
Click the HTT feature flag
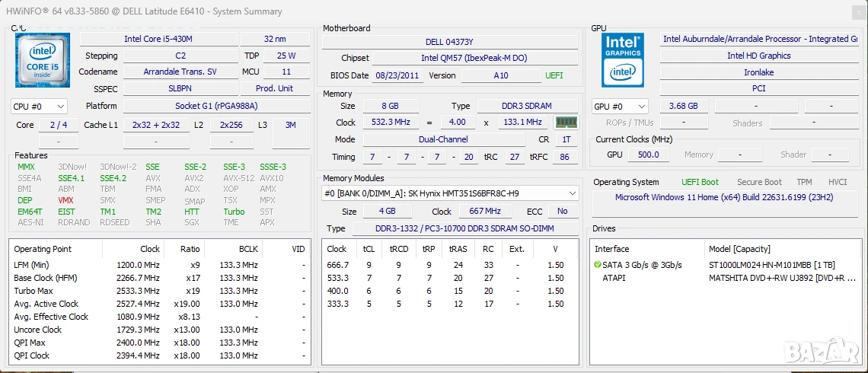click(192, 212)
